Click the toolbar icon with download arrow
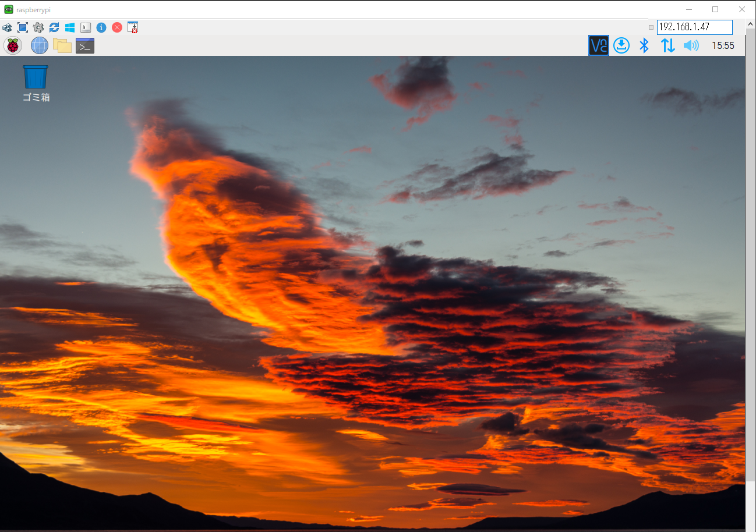The width and height of the screenshot is (756, 532). coord(133,27)
